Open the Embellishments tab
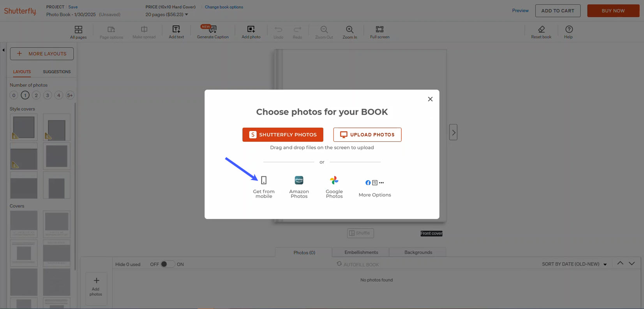This screenshot has height=309, width=644. coord(361,252)
